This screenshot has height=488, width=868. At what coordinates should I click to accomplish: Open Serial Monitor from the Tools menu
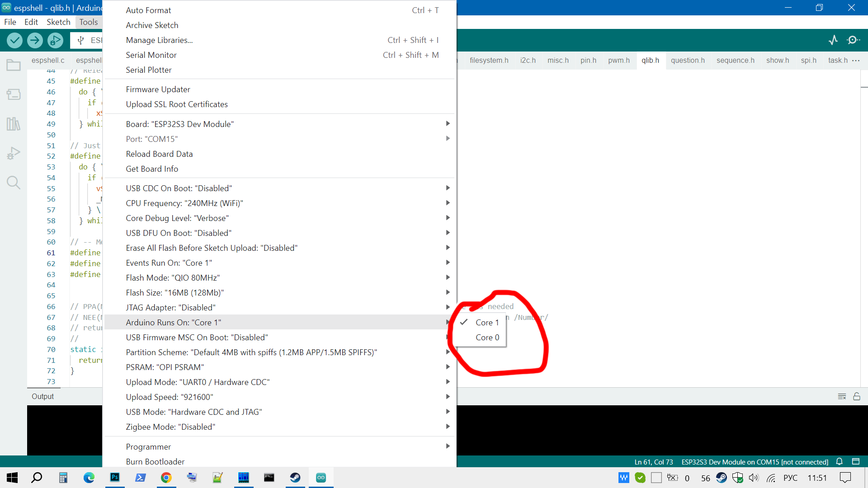279,55
